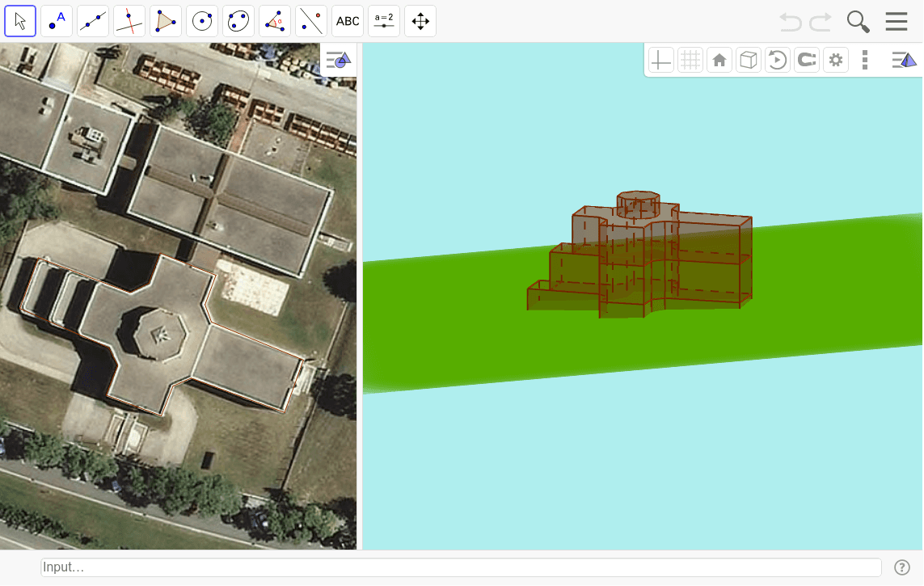Click the cylinder atop the 3D building

(x=638, y=204)
